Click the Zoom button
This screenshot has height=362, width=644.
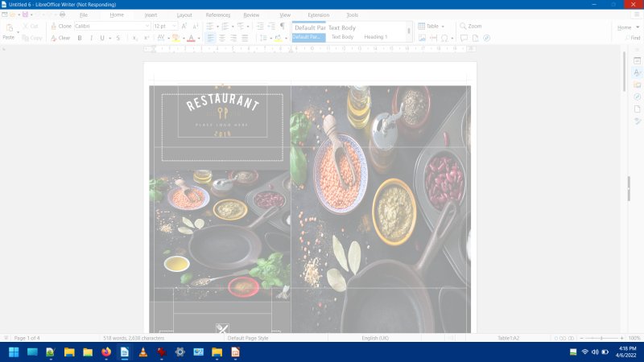pyautogui.click(x=470, y=27)
